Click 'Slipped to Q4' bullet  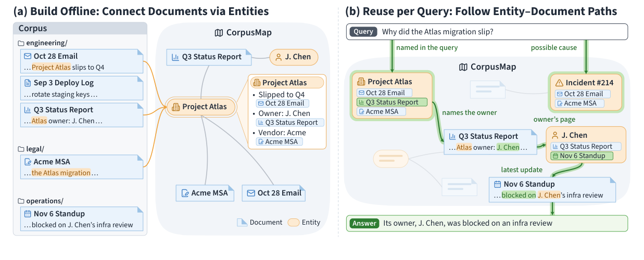pos(282,95)
